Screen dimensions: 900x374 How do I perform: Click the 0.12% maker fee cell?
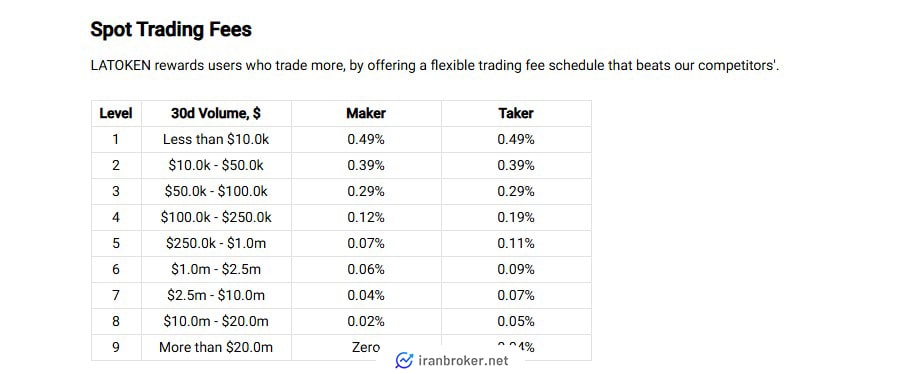366,217
